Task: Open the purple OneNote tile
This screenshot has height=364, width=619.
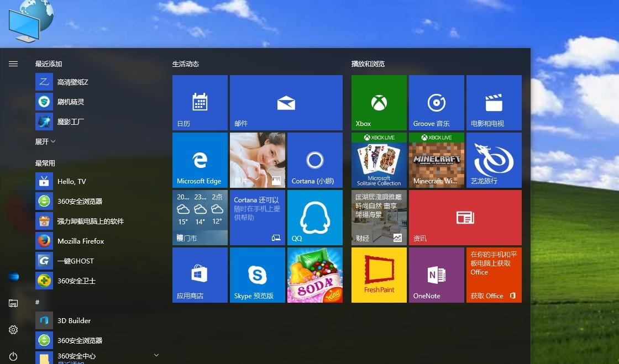Action: coord(437,275)
